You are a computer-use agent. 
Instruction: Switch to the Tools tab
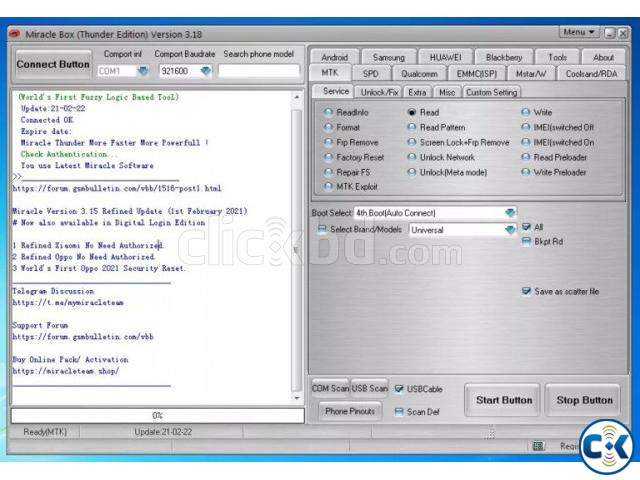[558, 58]
